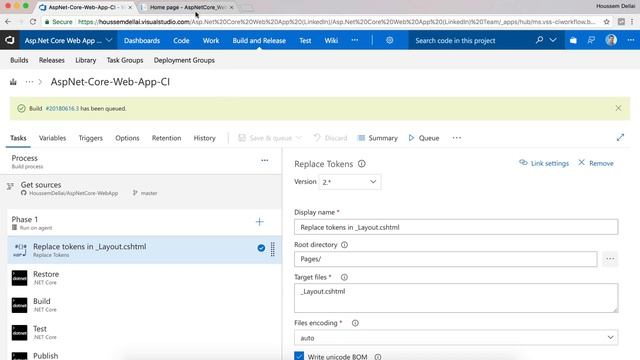Click the browser back arrow
Image resolution: width=640 pixels, height=360 pixels.
(8, 22)
